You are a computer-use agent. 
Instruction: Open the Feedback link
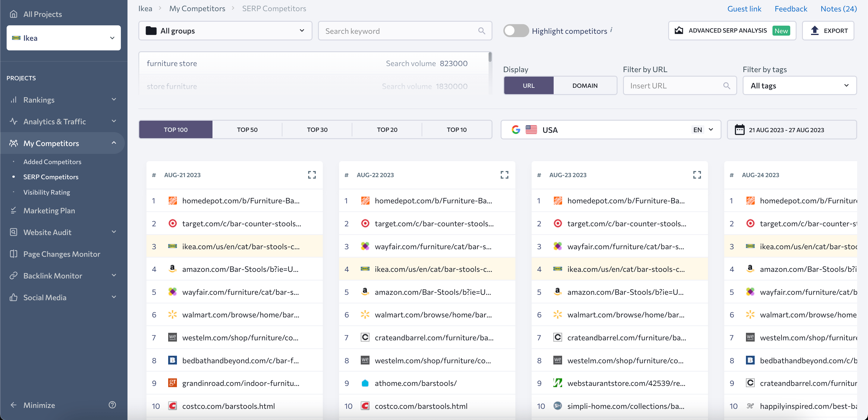[791, 8]
